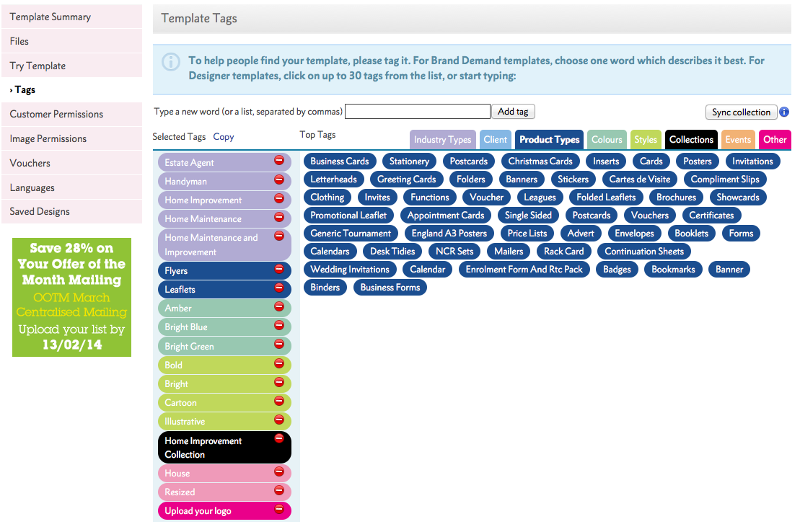800x532 pixels.
Task: Click the Sync collection button
Action: tap(741, 112)
